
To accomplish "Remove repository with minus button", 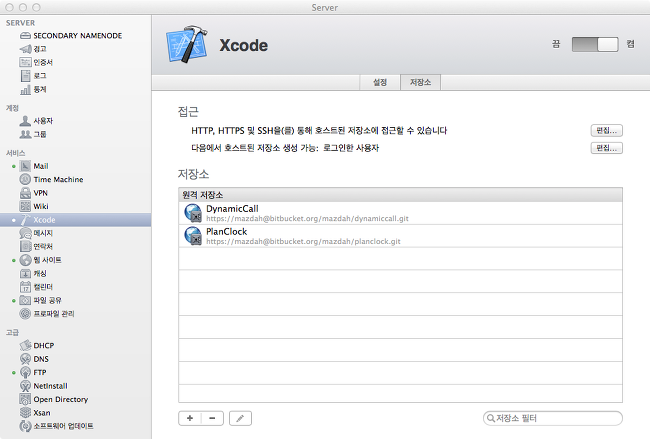I will [212, 418].
